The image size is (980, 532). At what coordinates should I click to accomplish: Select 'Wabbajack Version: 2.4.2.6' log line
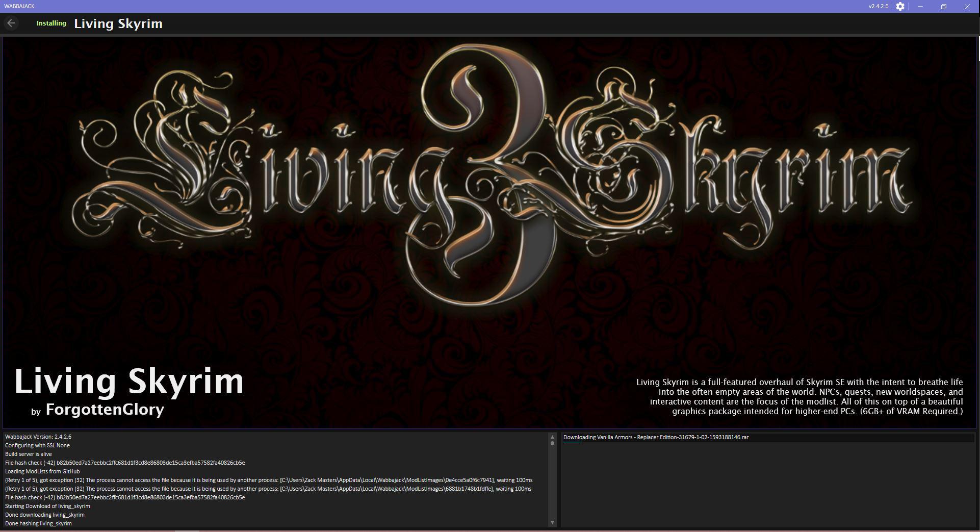click(38, 437)
